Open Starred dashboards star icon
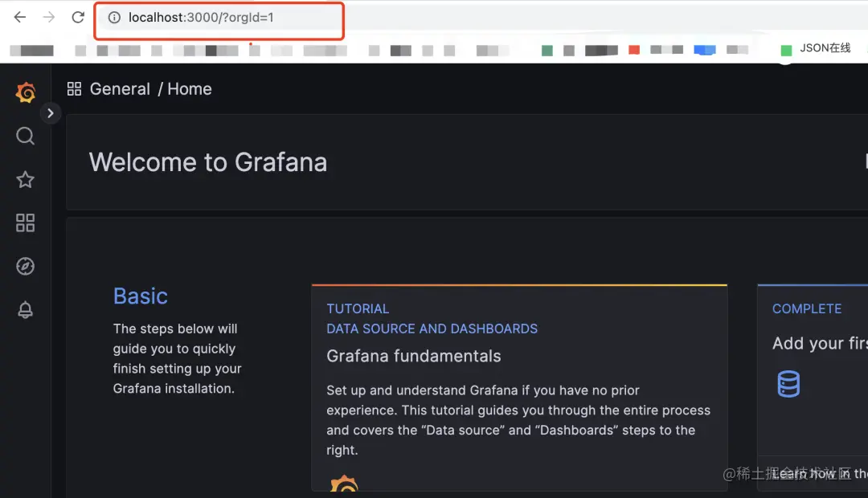Image resolution: width=868 pixels, height=498 pixels. pos(25,179)
